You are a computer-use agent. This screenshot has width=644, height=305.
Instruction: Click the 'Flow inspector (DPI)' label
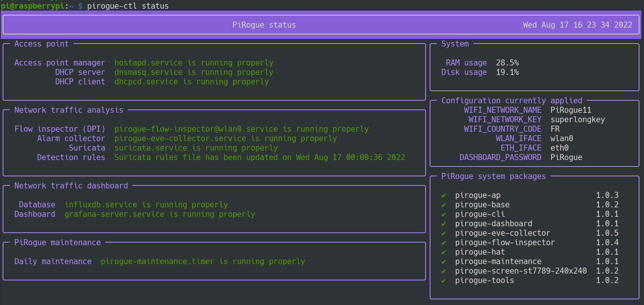point(60,129)
